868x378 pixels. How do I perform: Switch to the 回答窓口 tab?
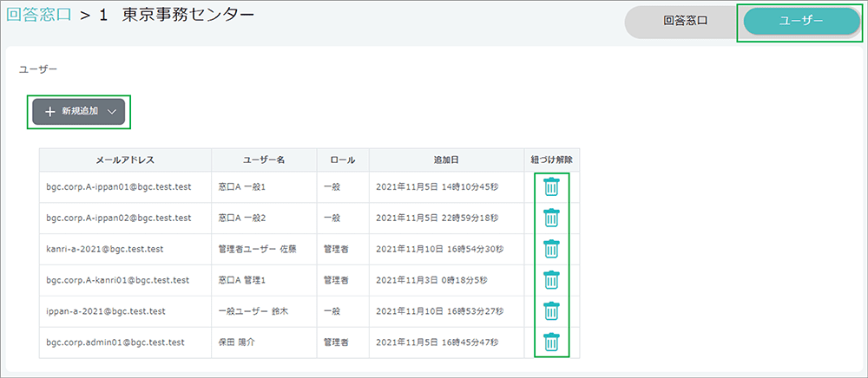tap(684, 22)
